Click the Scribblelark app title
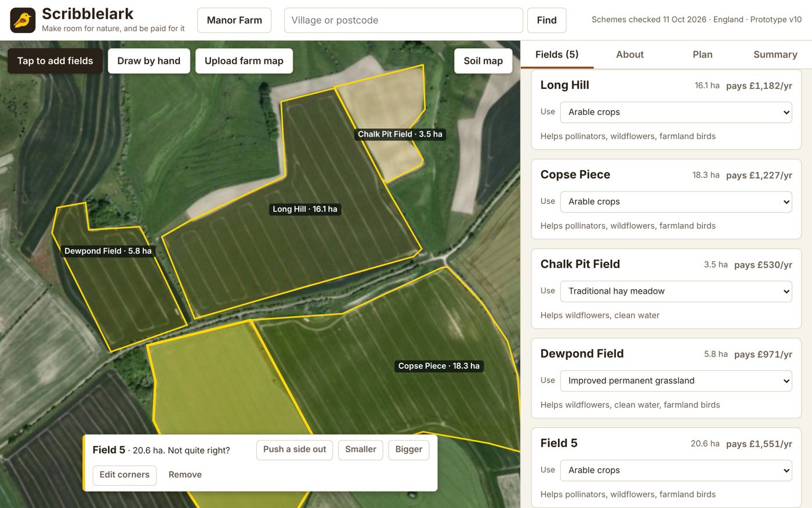Viewport: 812px width, 508px height. click(88, 14)
